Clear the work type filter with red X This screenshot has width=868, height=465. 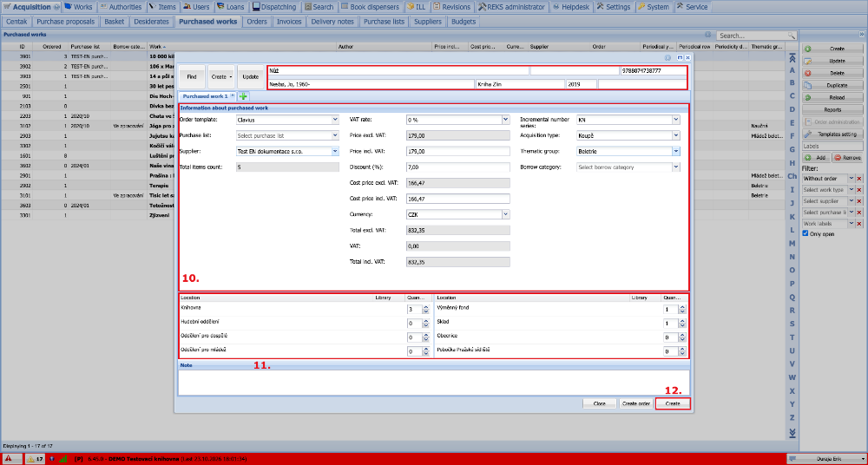[x=859, y=190]
